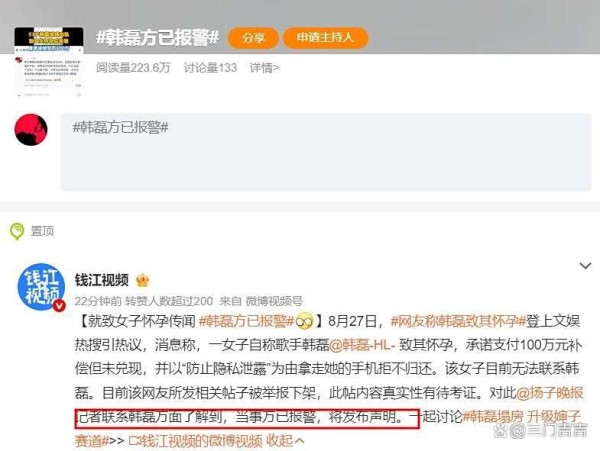Click the green pinned 置顶 icon
The height and width of the screenshot is (451, 600).
point(16,231)
